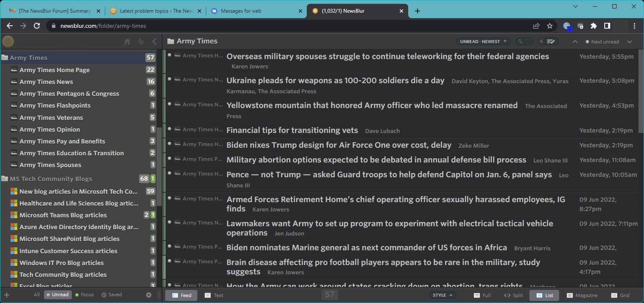Click unread dot of Financial tips story
This screenshot has height=303, width=644.
tap(169, 129)
